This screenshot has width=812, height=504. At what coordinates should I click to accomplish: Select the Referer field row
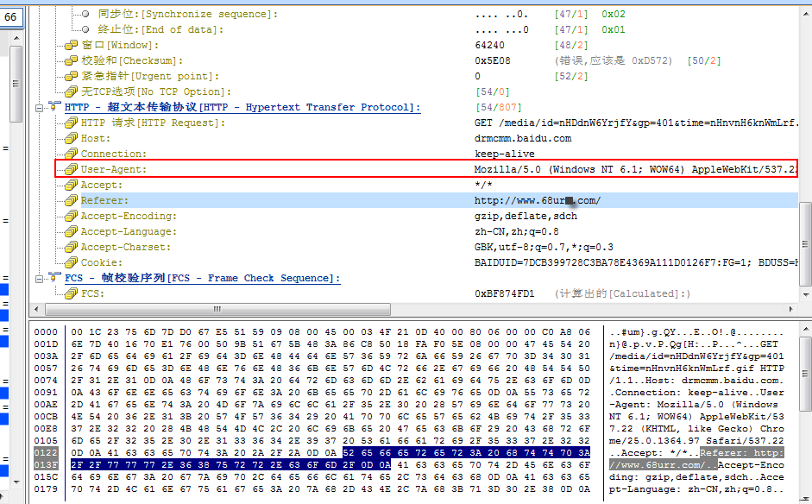pyautogui.click(x=259, y=200)
